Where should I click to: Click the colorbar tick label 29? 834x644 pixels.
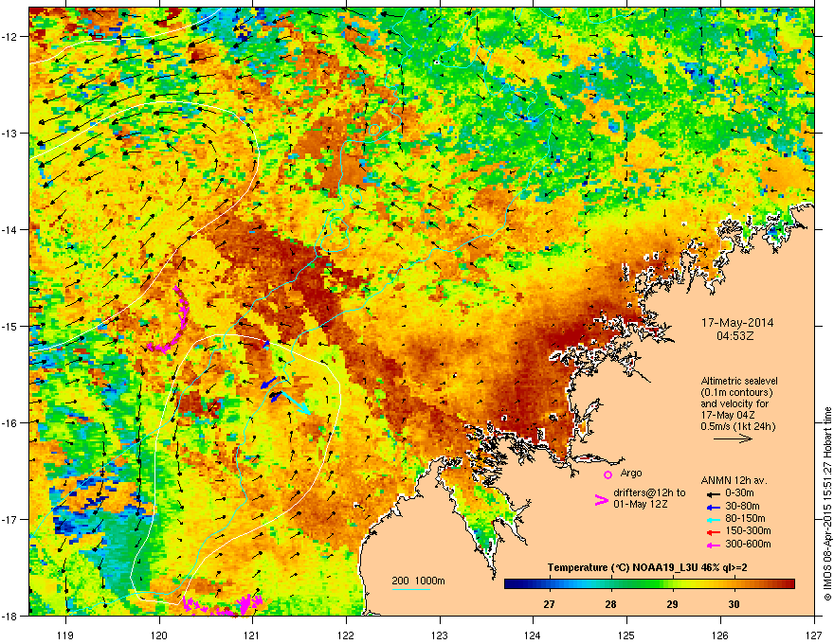(672, 604)
